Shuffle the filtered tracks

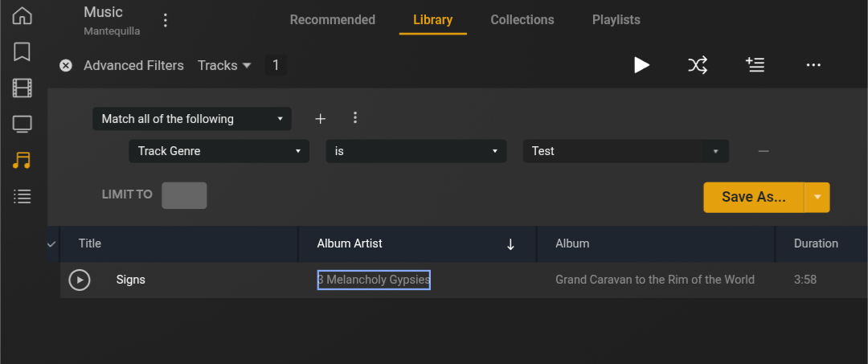pyautogui.click(x=698, y=65)
